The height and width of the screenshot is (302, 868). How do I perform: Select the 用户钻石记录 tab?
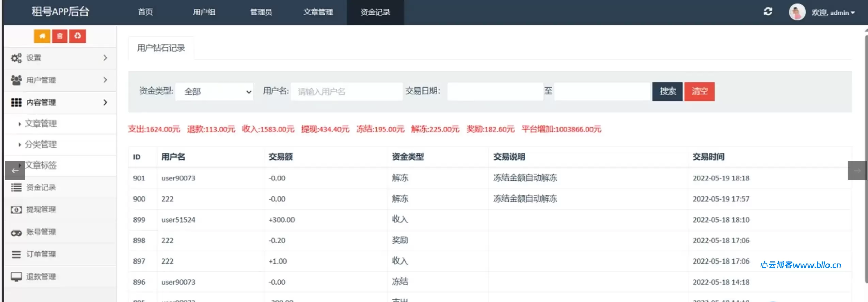(161, 48)
